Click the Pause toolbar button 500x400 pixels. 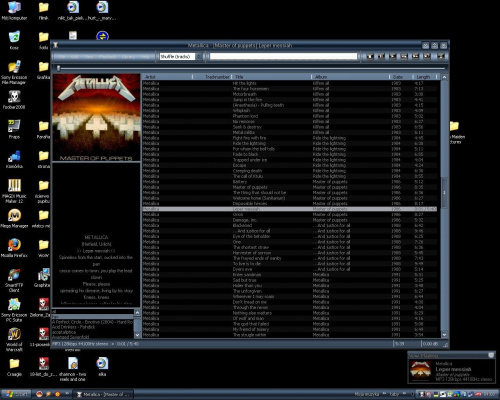(381, 56)
